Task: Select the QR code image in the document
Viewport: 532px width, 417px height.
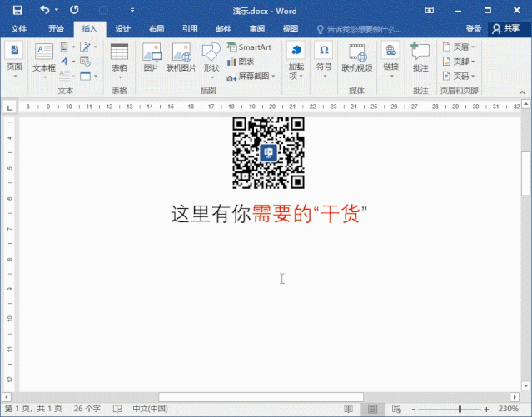Action: pos(268,152)
